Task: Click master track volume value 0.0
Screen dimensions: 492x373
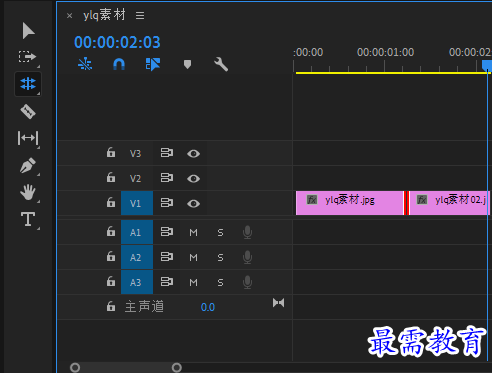Action: [208, 307]
